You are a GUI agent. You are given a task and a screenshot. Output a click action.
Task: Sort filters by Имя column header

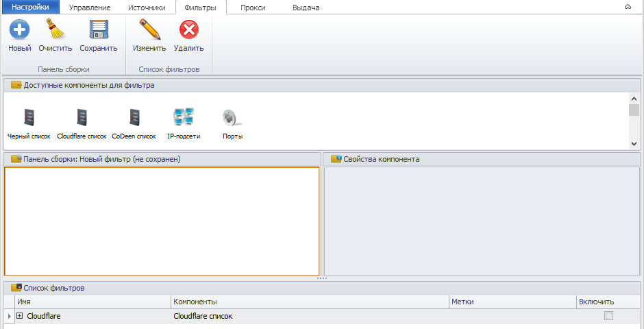coord(92,302)
